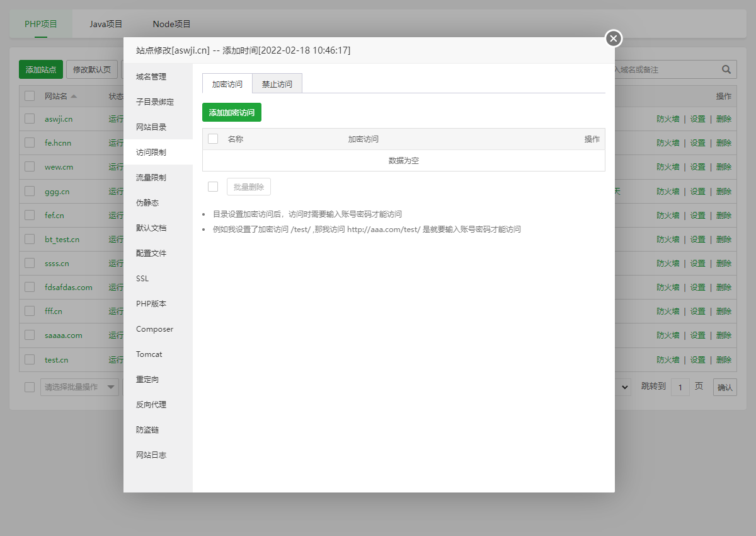Check the 名称 header checkbox

(212, 139)
